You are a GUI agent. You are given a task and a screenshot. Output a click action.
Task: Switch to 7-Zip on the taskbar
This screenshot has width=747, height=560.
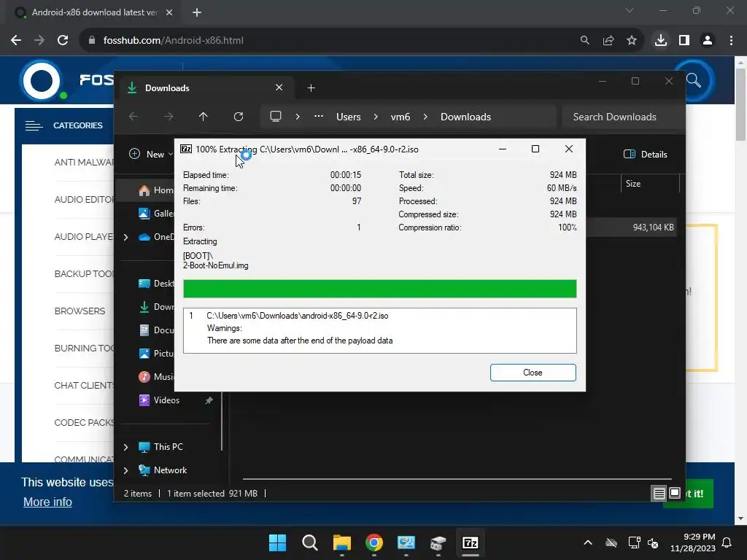471,542
